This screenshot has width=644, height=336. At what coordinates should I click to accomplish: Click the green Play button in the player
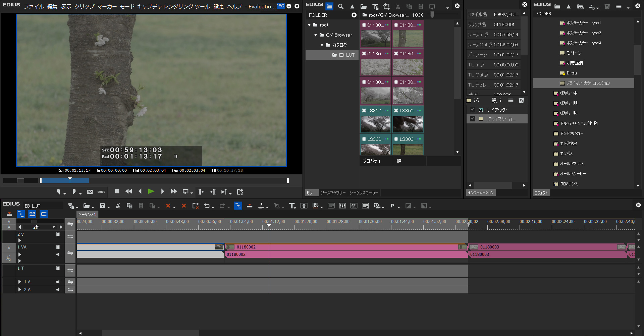pos(151,191)
